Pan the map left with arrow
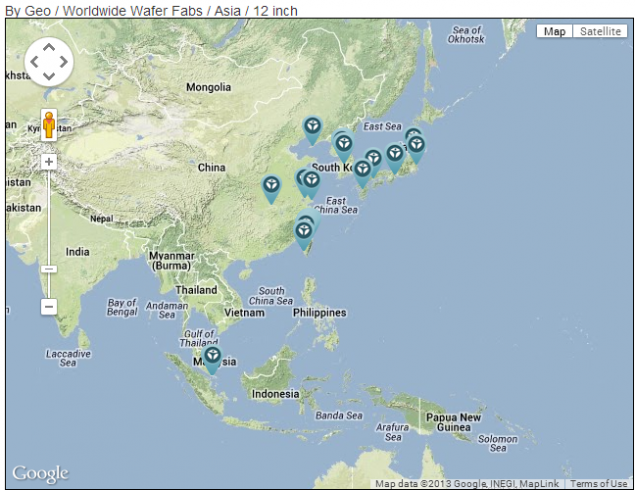This screenshot has height=490, width=635. point(33,62)
